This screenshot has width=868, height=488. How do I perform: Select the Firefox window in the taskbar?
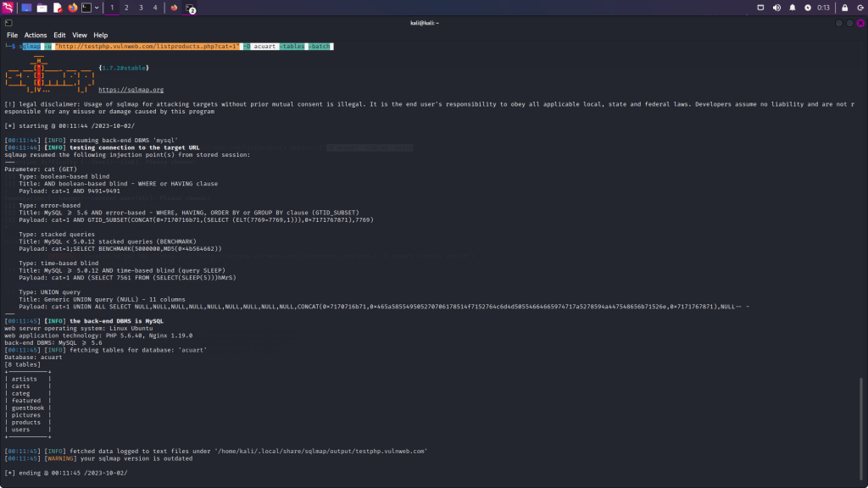point(174,8)
